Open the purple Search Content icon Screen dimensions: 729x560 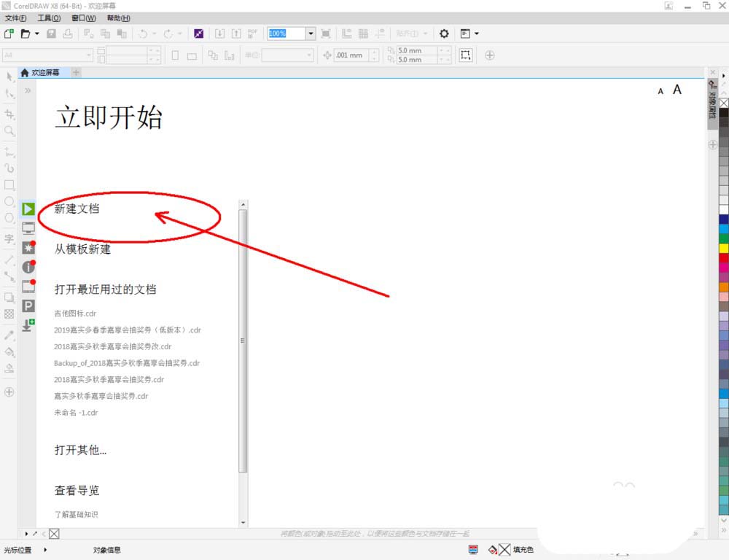click(198, 34)
